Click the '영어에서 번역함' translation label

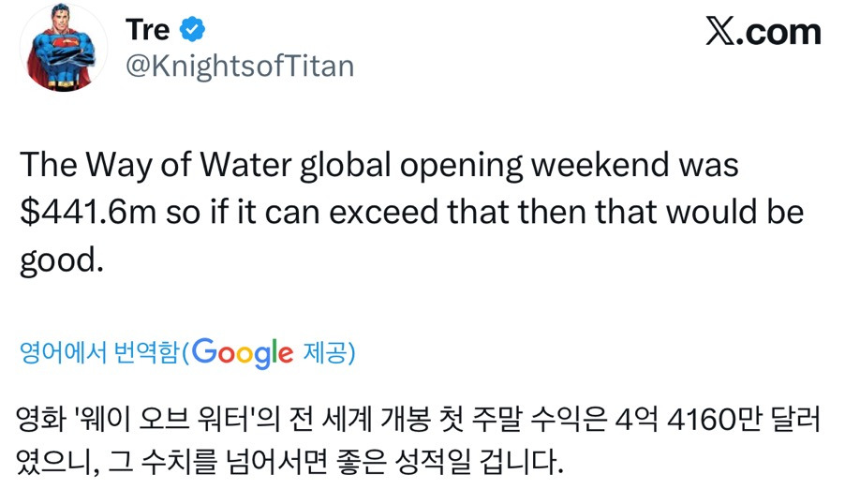click(100, 352)
